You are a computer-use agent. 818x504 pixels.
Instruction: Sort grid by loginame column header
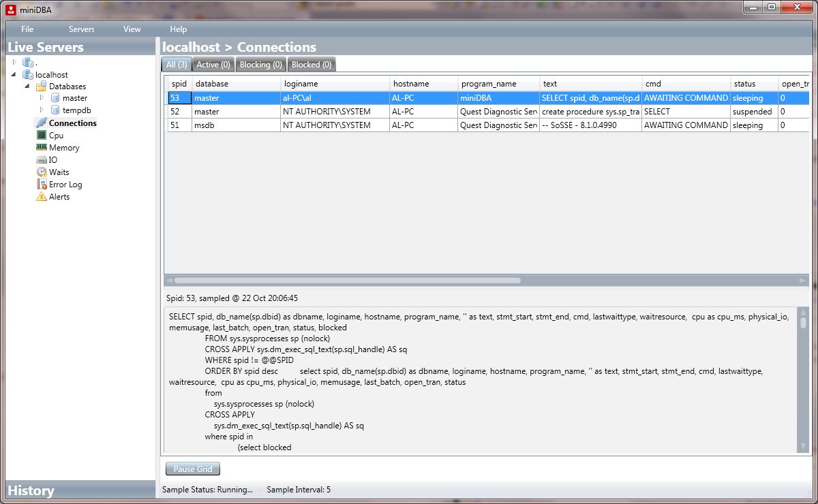(x=335, y=84)
